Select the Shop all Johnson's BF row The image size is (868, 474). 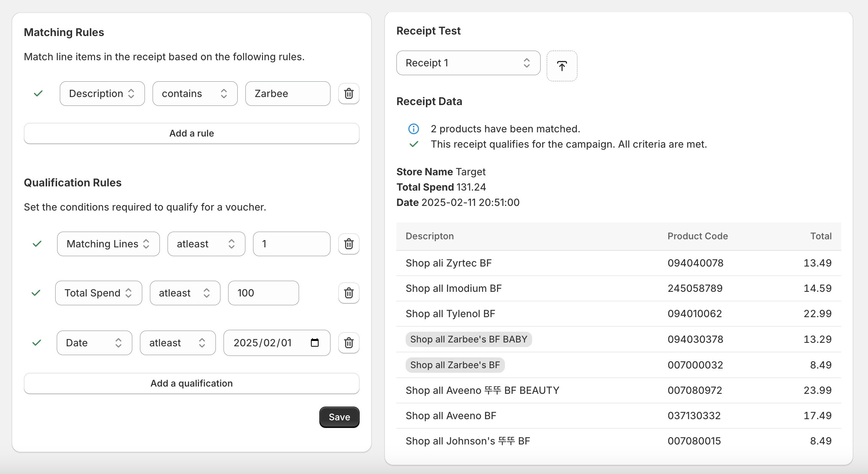619,441
